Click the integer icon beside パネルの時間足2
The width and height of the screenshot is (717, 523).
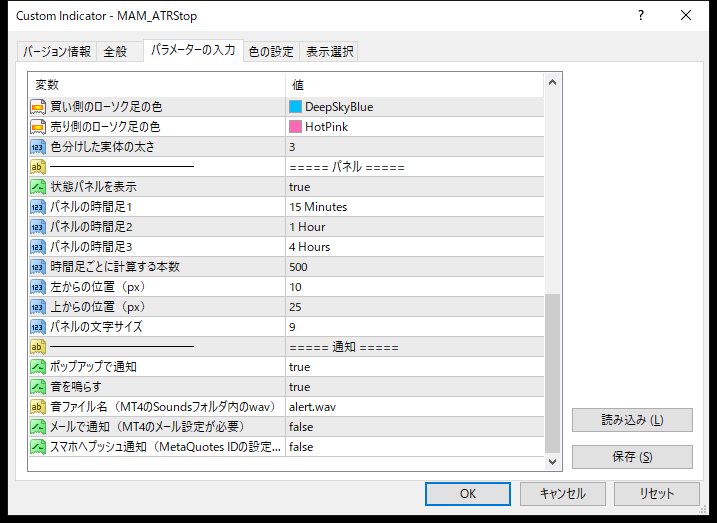[x=37, y=227]
